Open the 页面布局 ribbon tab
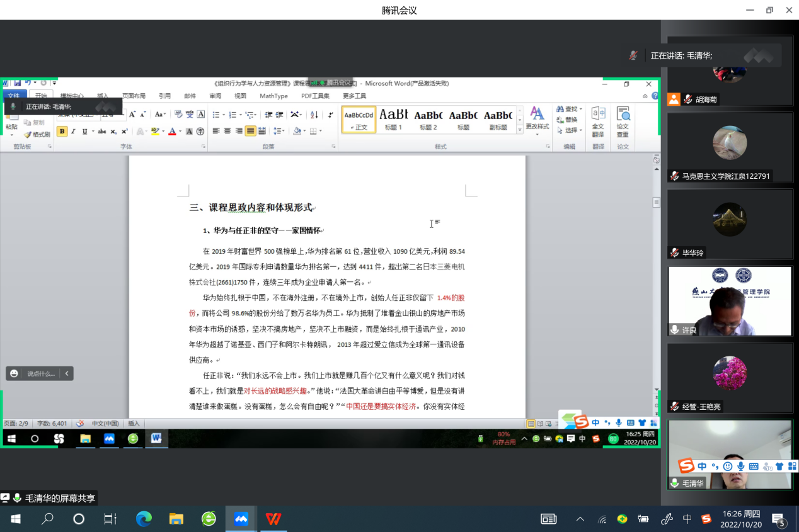Viewport: 799px width, 532px height. point(134,96)
